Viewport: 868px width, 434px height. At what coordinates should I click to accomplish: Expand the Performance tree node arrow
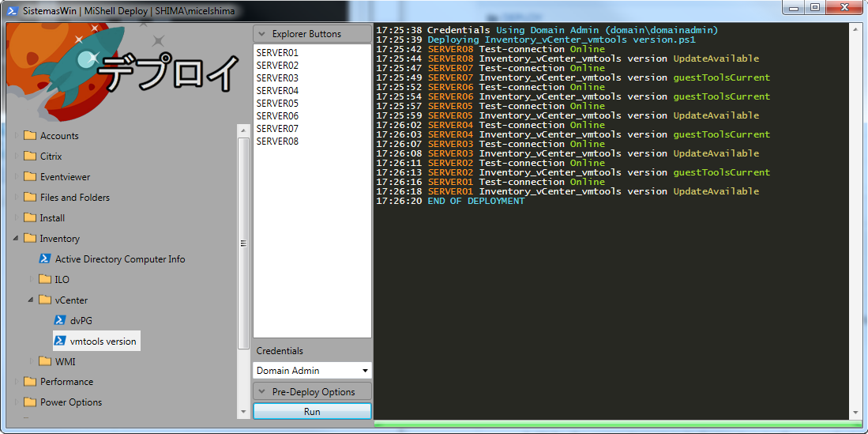coord(16,382)
